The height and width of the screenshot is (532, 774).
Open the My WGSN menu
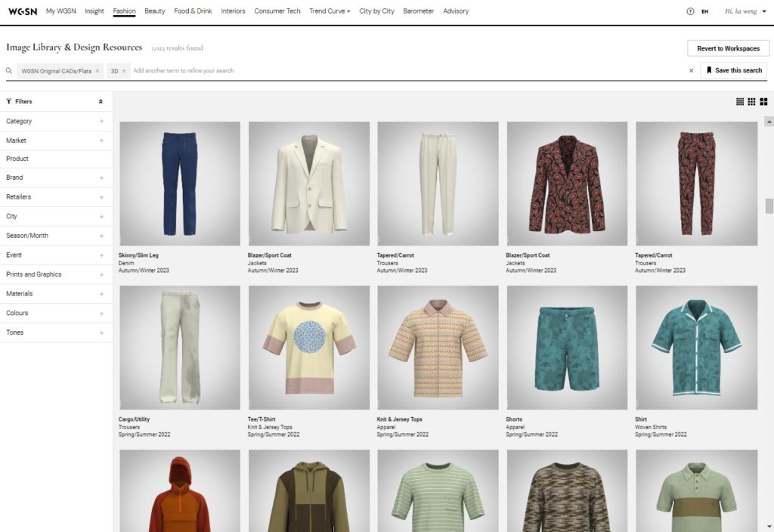tap(60, 11)
